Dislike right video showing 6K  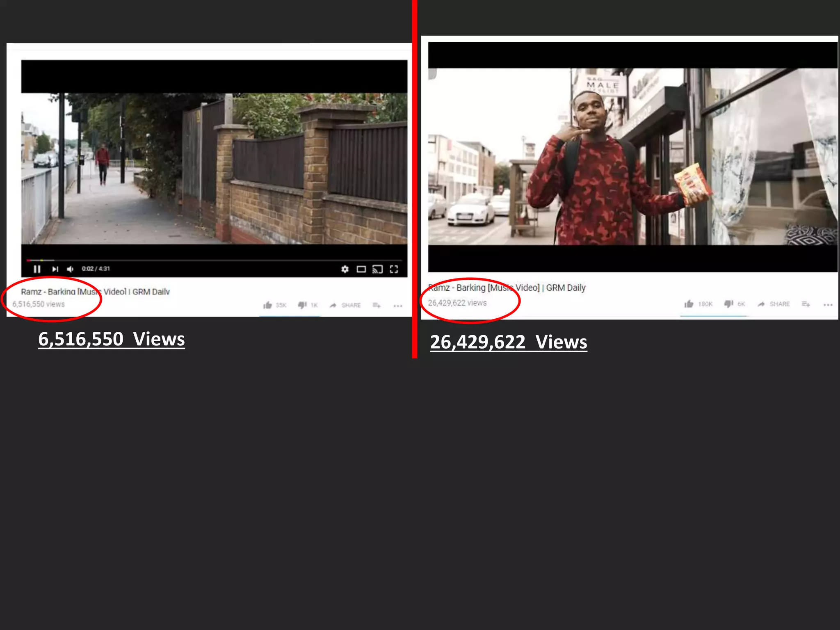click(735, 304)
